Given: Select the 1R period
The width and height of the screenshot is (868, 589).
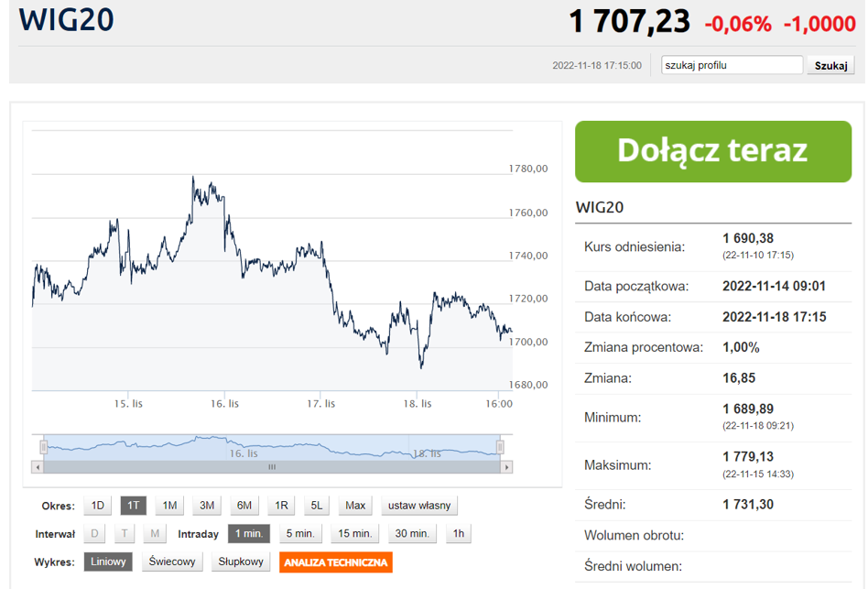Looking at the screenshot, I should (281, 506).
